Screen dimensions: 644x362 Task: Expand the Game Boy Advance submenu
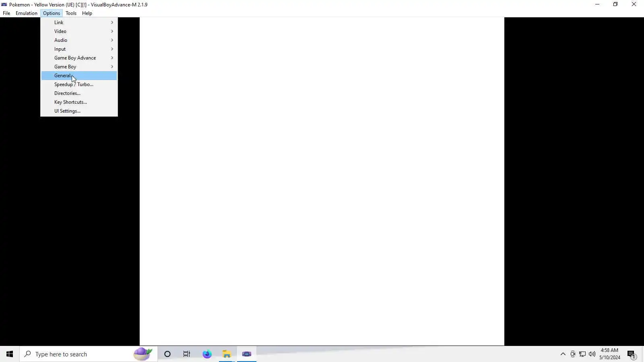79,58
